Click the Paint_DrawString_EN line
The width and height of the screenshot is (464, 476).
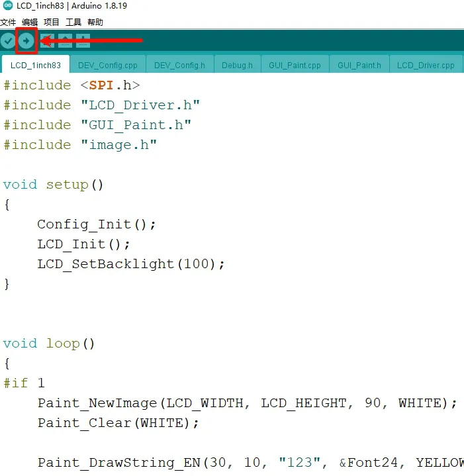click(x=251, y=463)
